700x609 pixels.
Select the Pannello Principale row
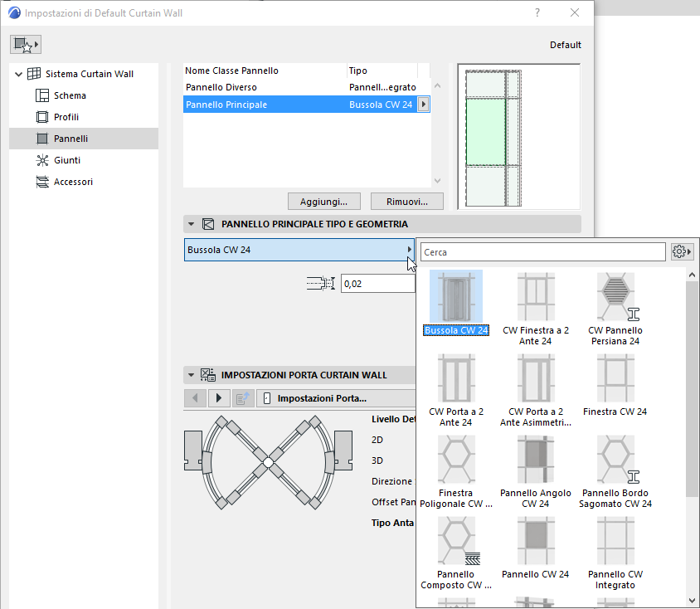click(307, 105)
